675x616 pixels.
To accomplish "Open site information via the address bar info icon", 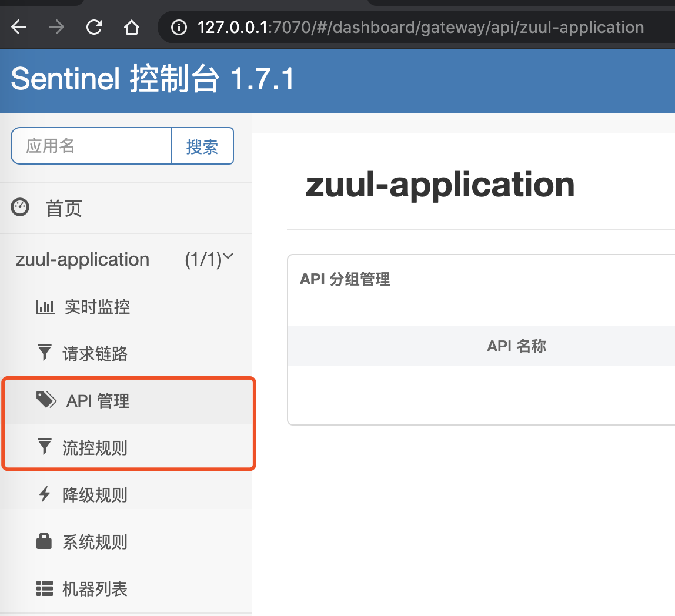I will (x=178, y=27).
